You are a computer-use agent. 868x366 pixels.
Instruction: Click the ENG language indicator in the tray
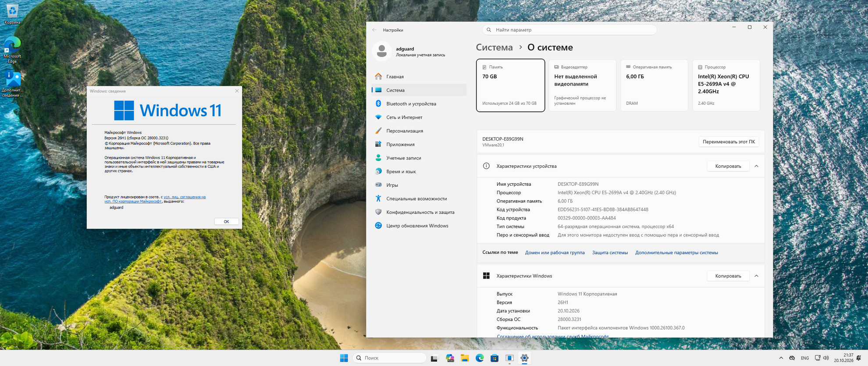click(805, 358)
